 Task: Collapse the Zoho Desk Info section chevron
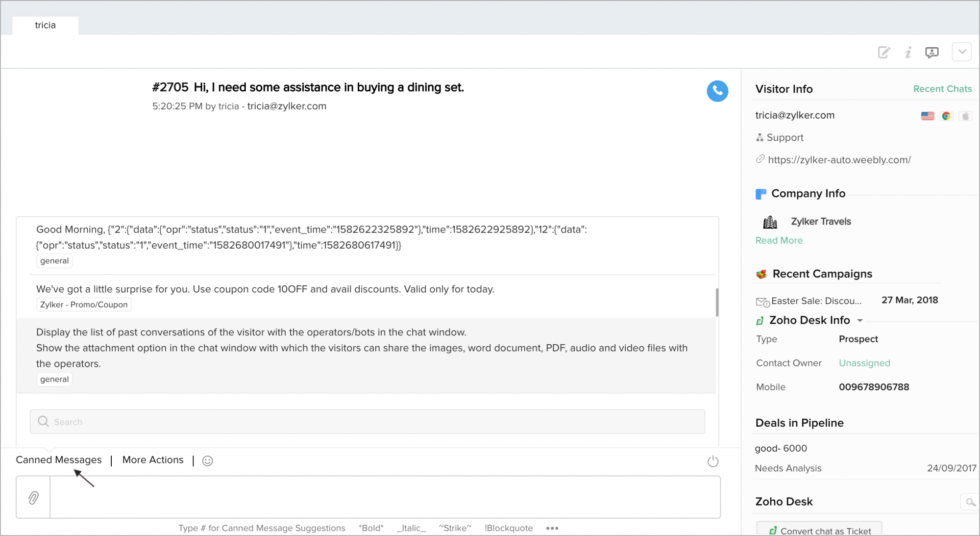click(860, 320)
